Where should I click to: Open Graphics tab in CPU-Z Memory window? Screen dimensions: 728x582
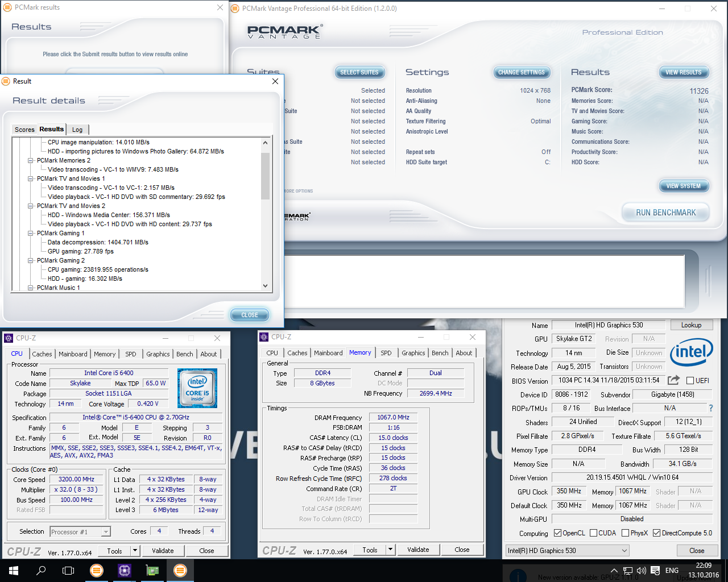[x=413, y=353]
